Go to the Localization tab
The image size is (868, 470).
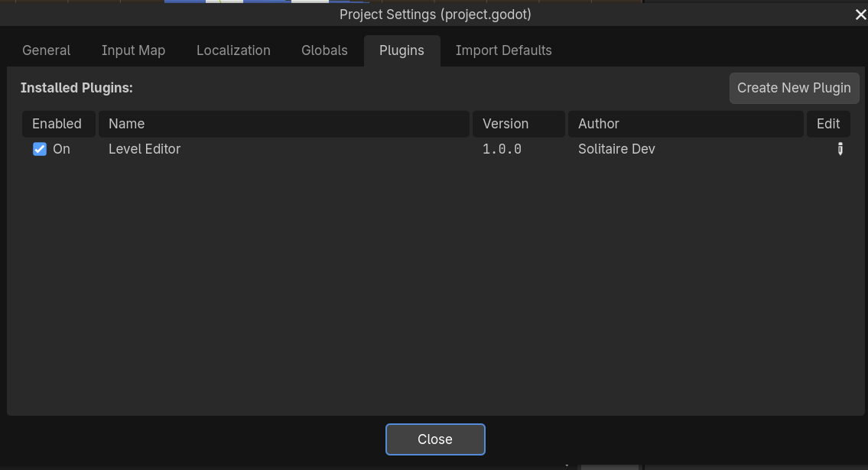tap(233, 50)
